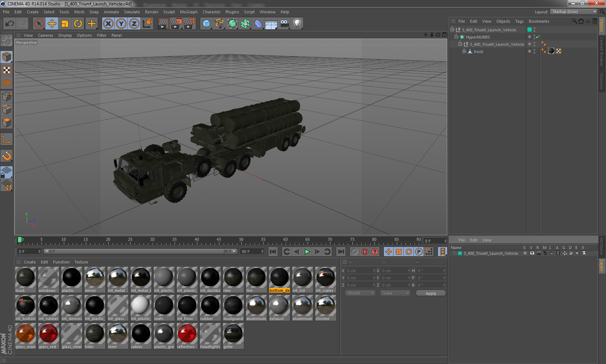Select the Rotate tool
Screen dimensions: 606x364
tap(78, 24)
